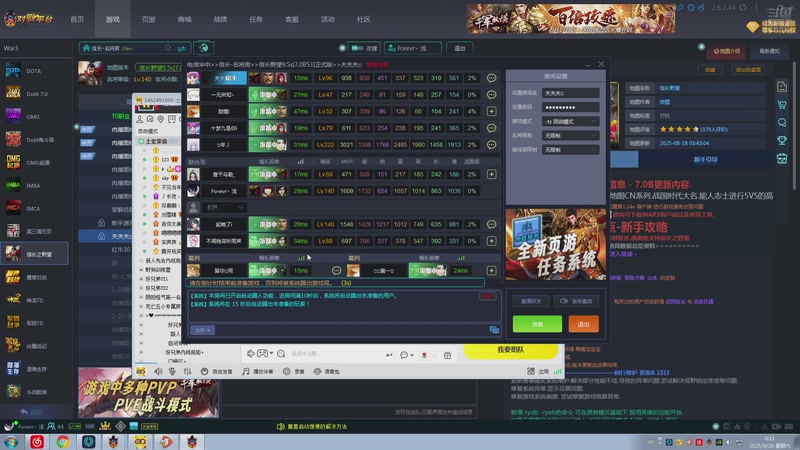This screenshot has height=450, width=800.
Task: Click gamepad icon in voice chat bar
Action: [x=262, y=354]
